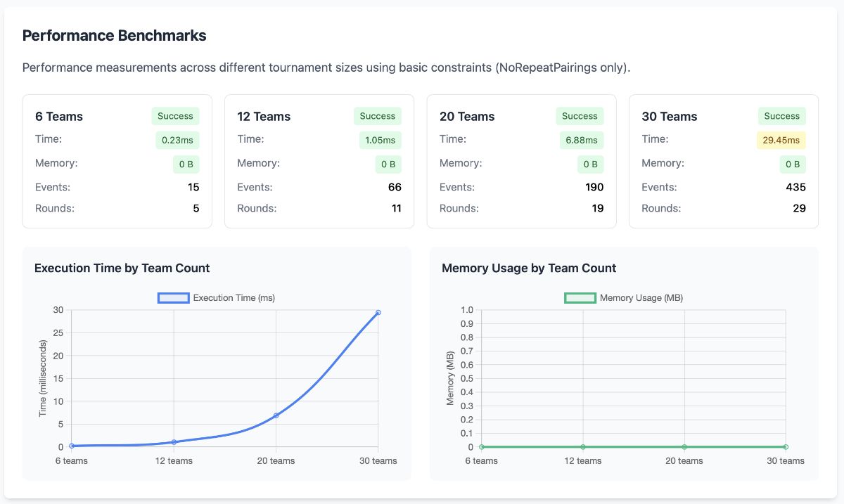The width and height of the screenshot is (844, 504).
Task: Click the blue Execution Time legend swatch
Action: tap(174, 298)
